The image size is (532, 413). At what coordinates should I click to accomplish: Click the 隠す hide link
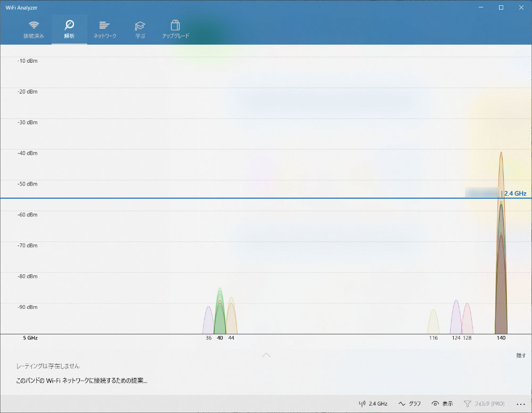pyautogui.click(x=521, y=356)
